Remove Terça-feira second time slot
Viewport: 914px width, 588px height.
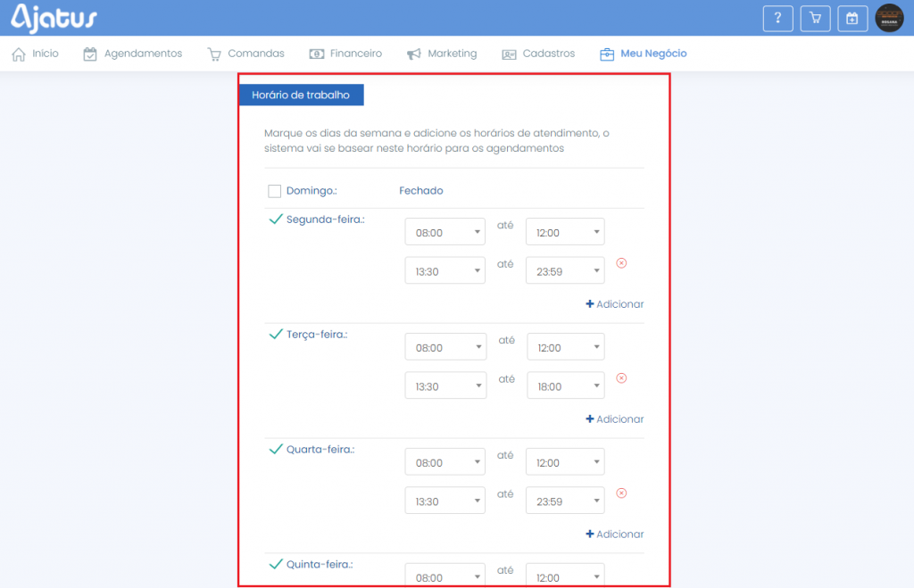point(621,378)
